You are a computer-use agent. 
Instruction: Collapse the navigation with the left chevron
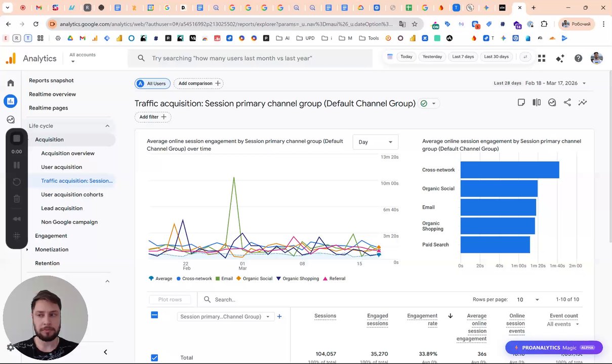(105, 352)
